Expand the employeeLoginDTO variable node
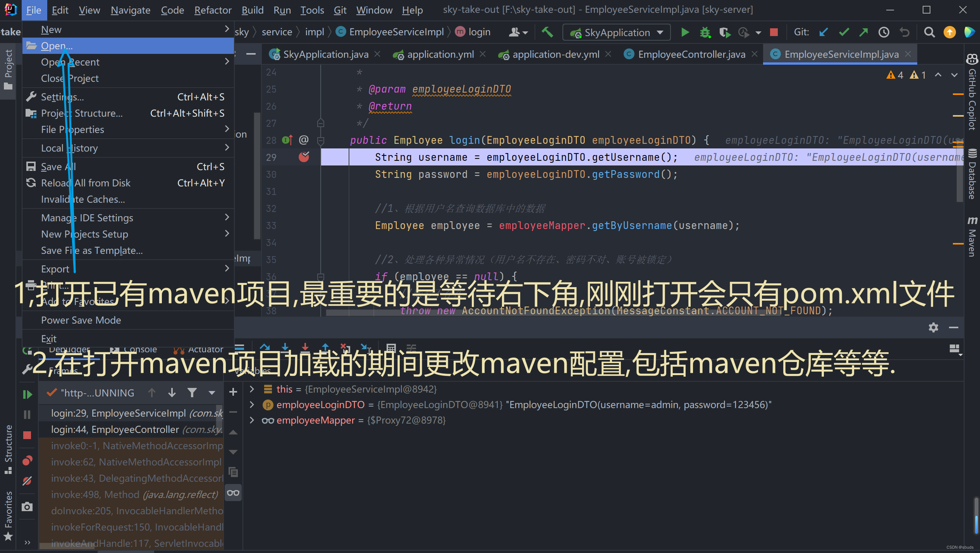Image resolution: width=980 pixels, height=553 pixels. click(x=252, y=405)
